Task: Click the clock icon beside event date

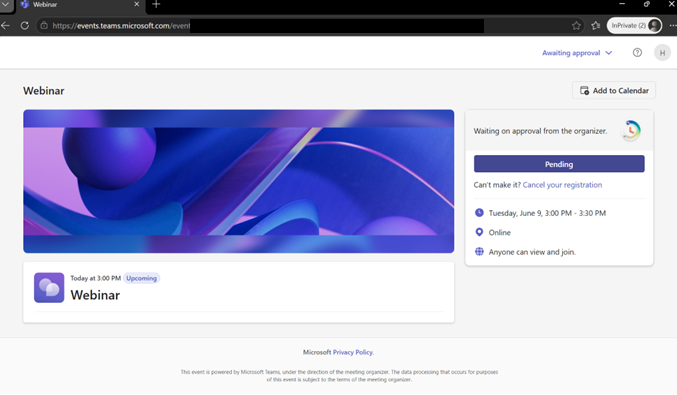Action: coord(479,212)
